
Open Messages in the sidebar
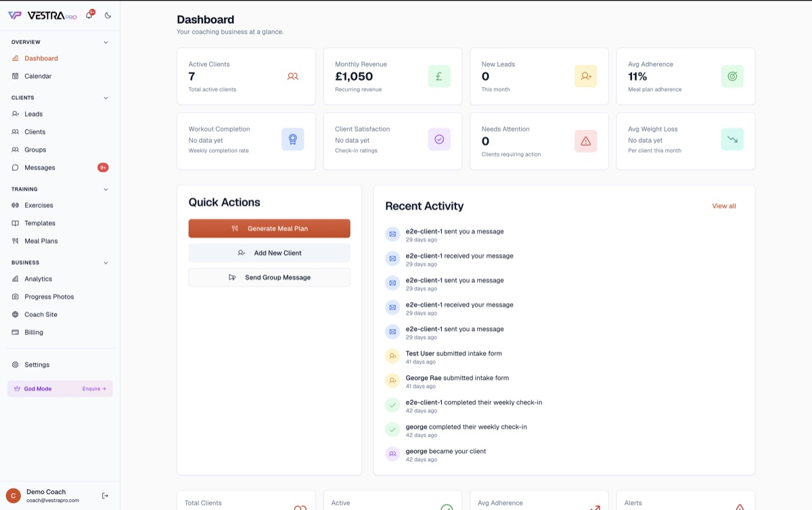(x=60, y=167)
